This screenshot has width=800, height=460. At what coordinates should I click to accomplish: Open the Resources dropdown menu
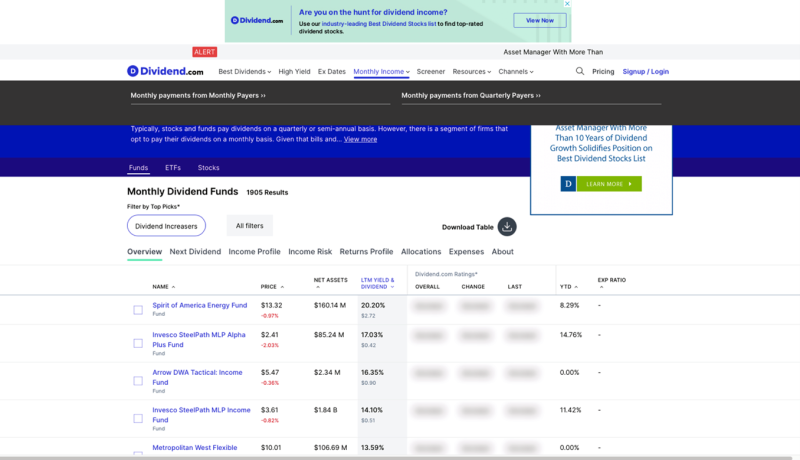pos(471,71)
